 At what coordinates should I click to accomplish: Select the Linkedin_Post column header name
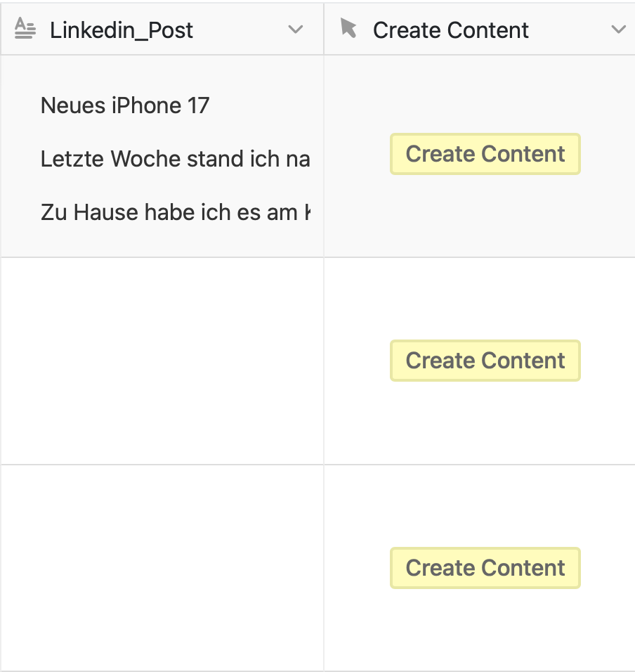[122, 30]
